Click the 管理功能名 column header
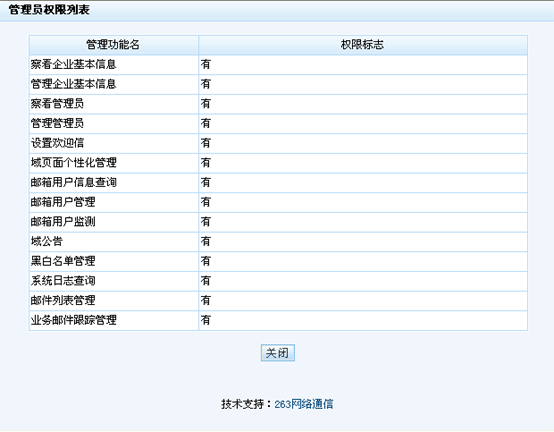This screenshot has height=432, width=554. tap(113, 45)
